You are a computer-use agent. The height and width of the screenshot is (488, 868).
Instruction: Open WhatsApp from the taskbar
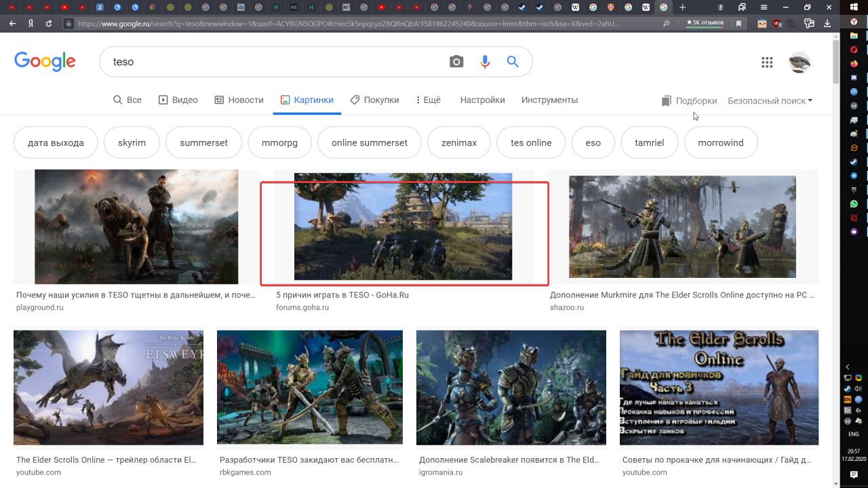854,203
